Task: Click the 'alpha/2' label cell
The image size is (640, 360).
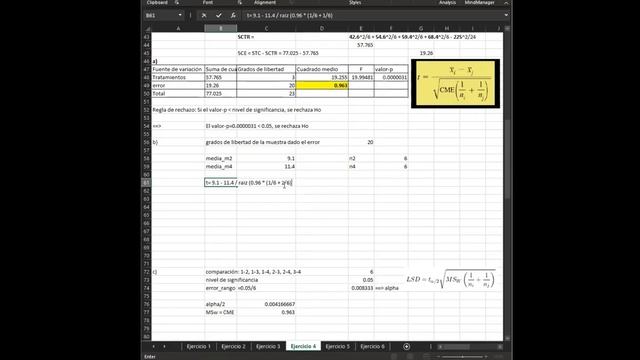Action: pyautogui.click(x=221, y=304)
